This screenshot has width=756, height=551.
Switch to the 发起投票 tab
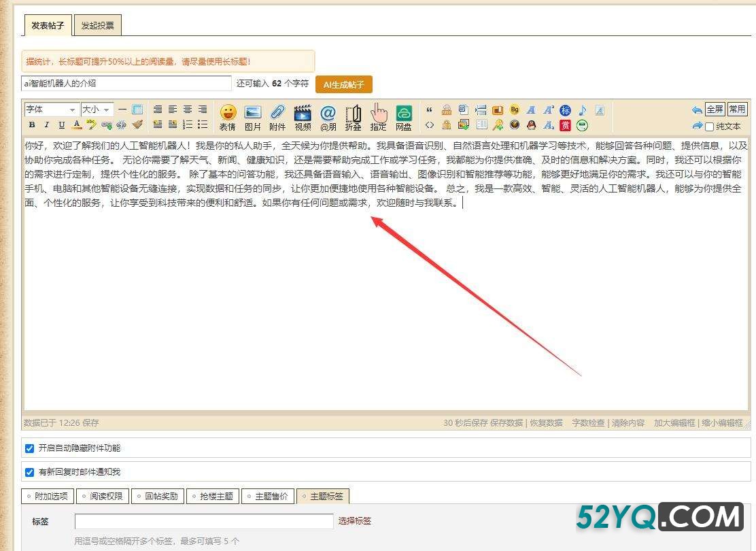point(97,27)
